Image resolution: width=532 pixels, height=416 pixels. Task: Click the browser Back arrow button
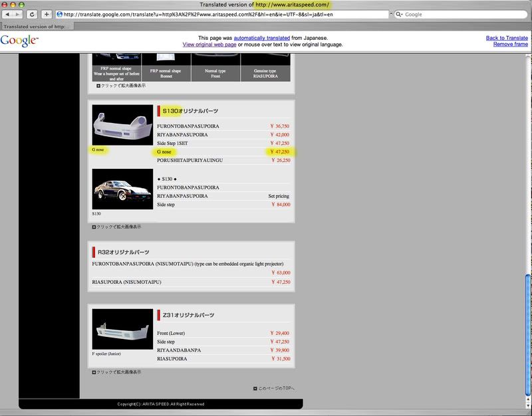coord(8,14)
